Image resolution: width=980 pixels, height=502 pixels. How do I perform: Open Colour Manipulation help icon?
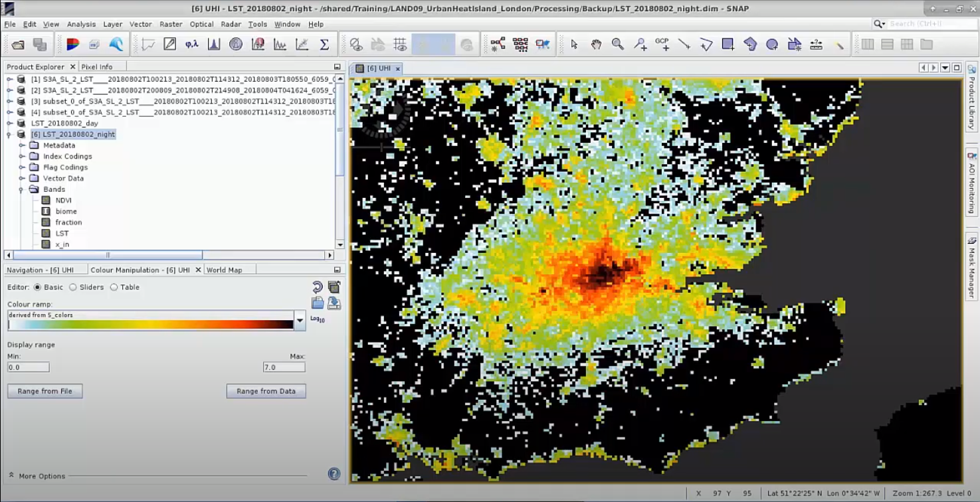coord(334,474)
